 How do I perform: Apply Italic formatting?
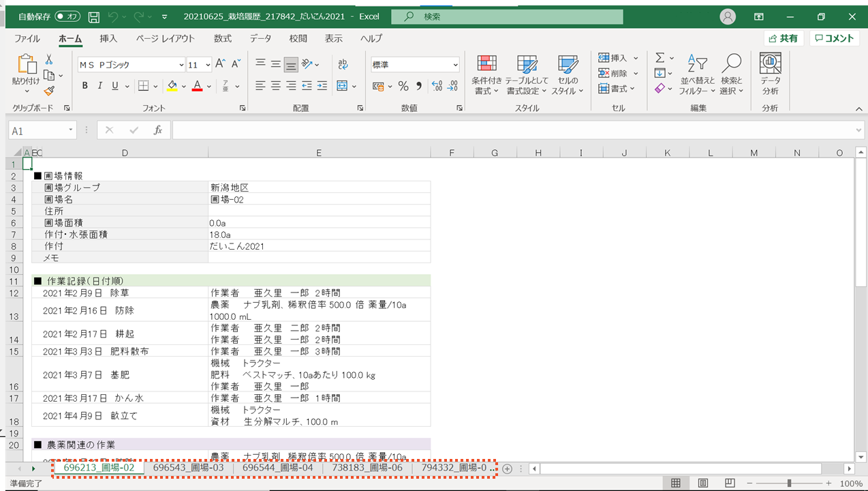[x=100, y=86]
